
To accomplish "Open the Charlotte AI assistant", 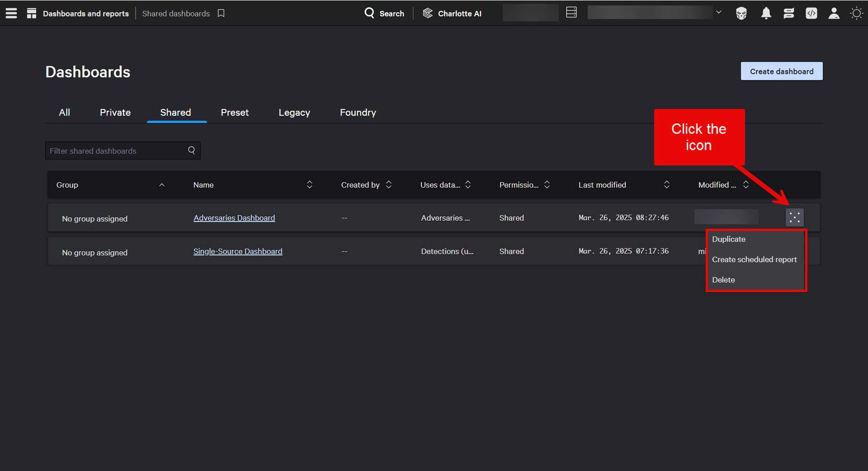I will click(x=452, y=13).
